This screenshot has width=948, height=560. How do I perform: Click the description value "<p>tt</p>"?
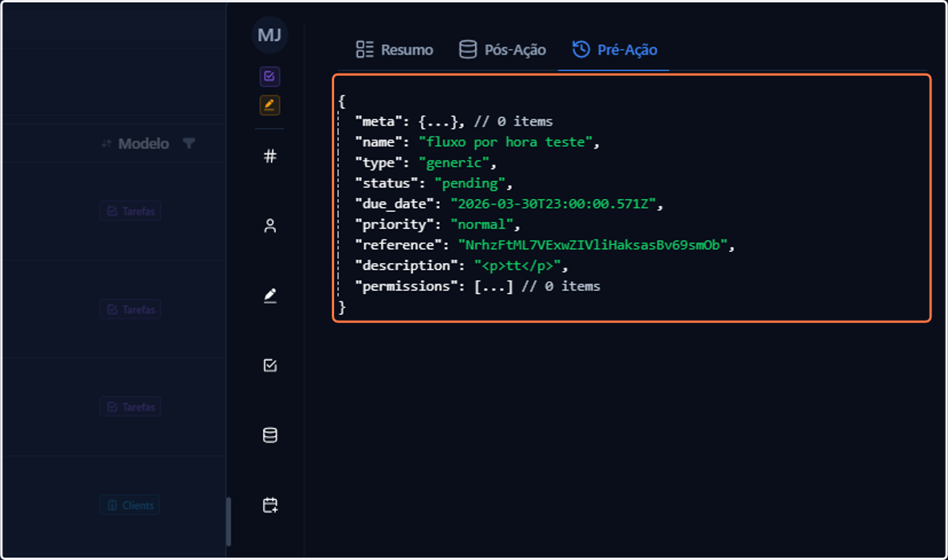coord(517,265)
